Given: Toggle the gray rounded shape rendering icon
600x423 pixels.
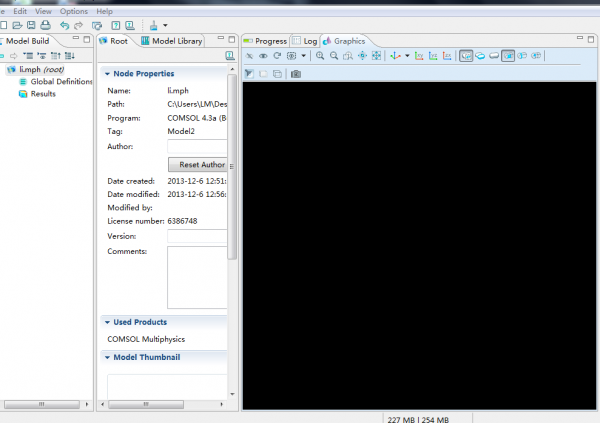Looking at the screenshot, I should pos(494,56).
